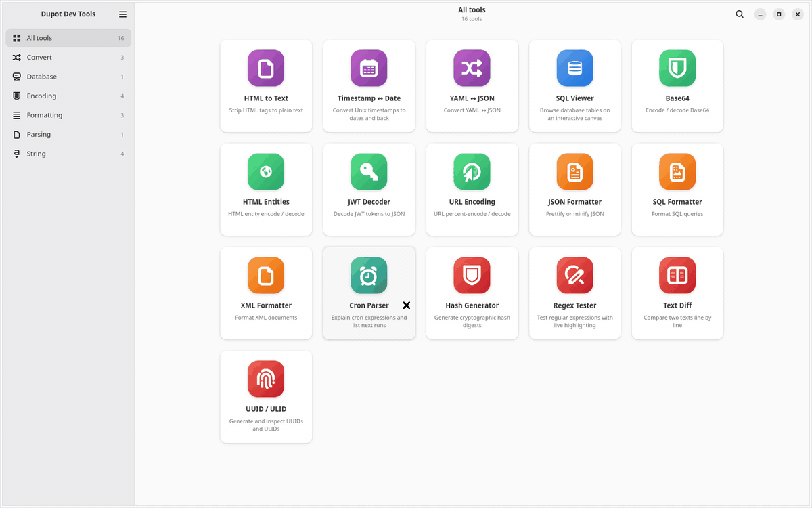Click the icon beside String in sidebar

[x=17, y=154]
